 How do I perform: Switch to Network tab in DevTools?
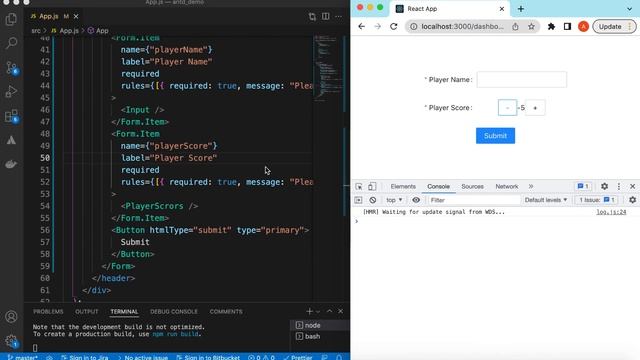(507, 187)
